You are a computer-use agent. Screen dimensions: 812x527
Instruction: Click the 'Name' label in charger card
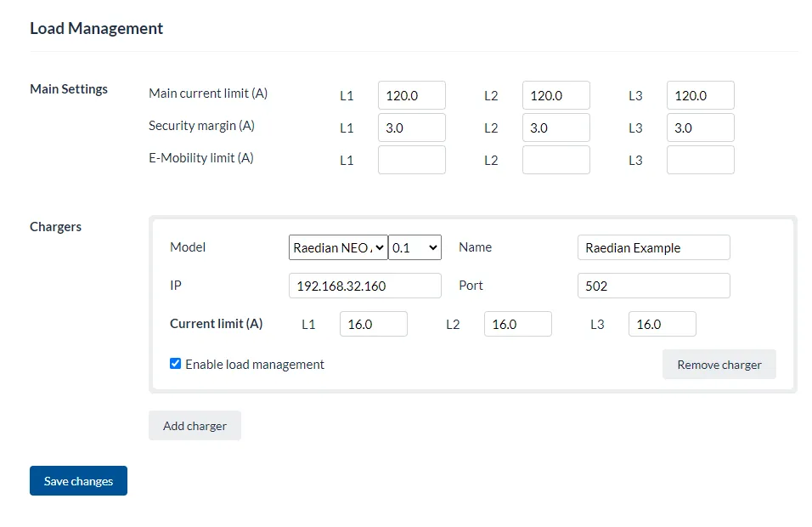tap(476, 247)
